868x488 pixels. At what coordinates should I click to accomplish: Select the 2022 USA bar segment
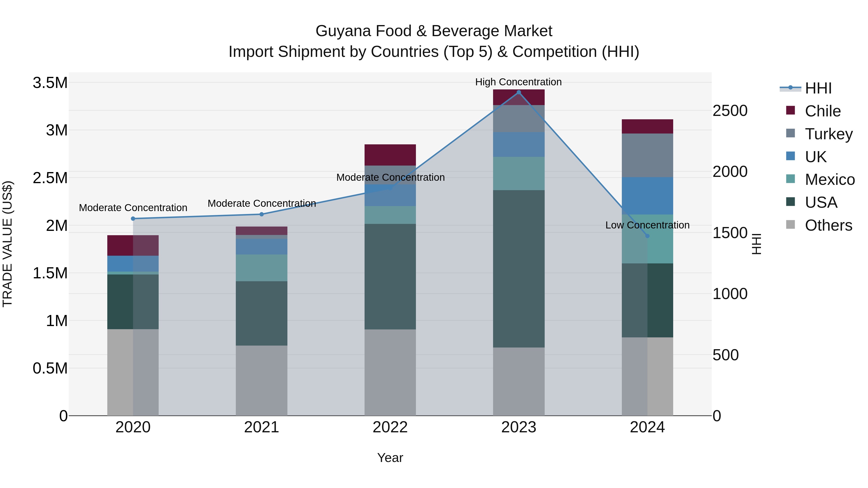[390, 277]
